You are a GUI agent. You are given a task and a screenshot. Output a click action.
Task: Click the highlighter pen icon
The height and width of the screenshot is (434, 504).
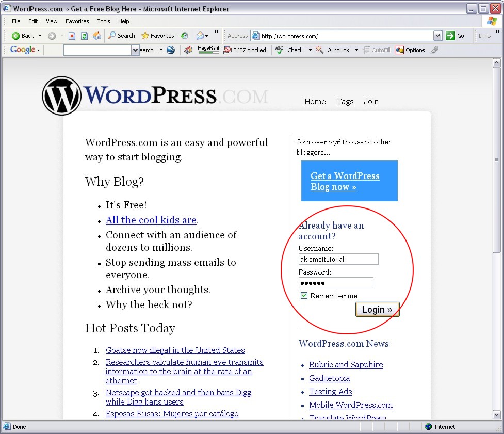[435, 50]
